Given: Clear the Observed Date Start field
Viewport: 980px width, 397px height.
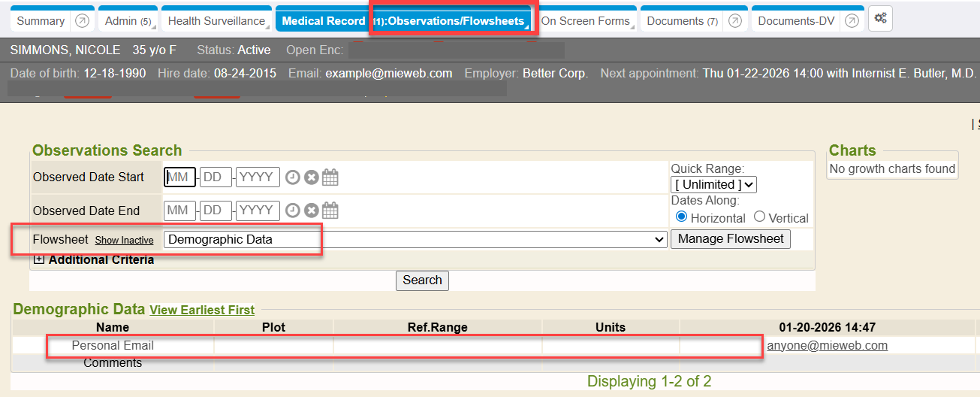Looking at the screenshot, I should point(311,177).
